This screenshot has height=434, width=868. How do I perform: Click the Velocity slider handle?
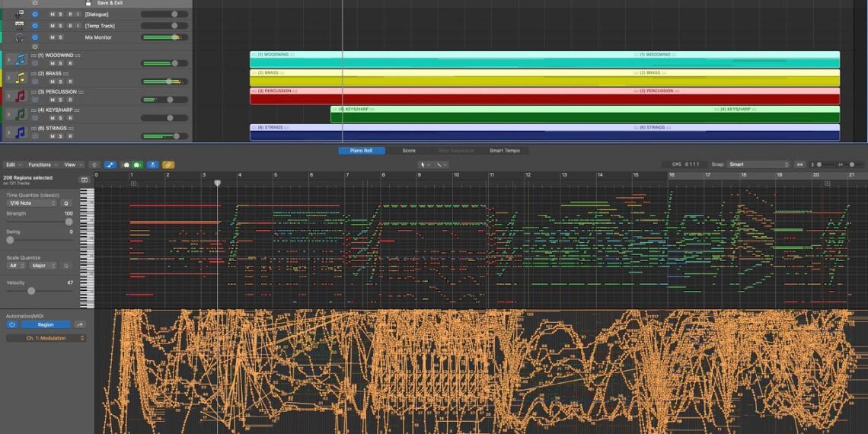tap(31, 291)
